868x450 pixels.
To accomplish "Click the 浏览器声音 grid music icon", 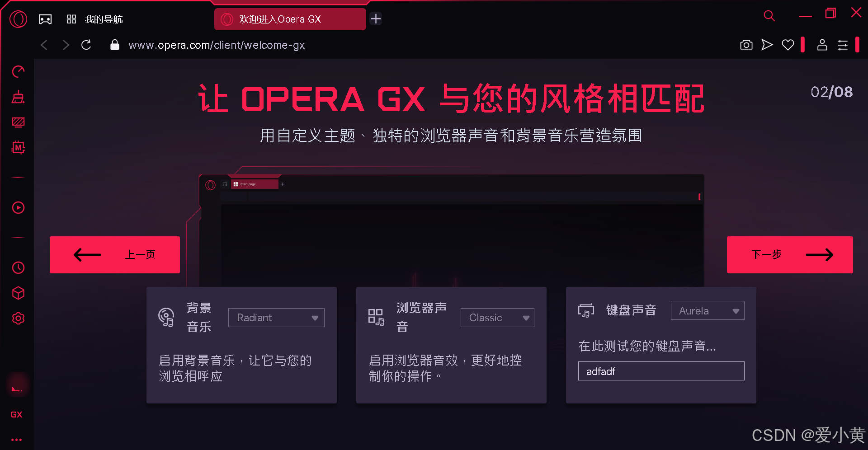I will (x=376, y=317).
